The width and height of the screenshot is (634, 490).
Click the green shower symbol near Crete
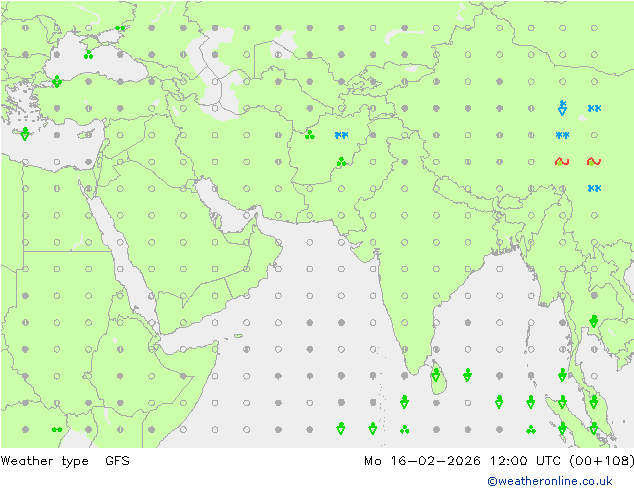25,134
